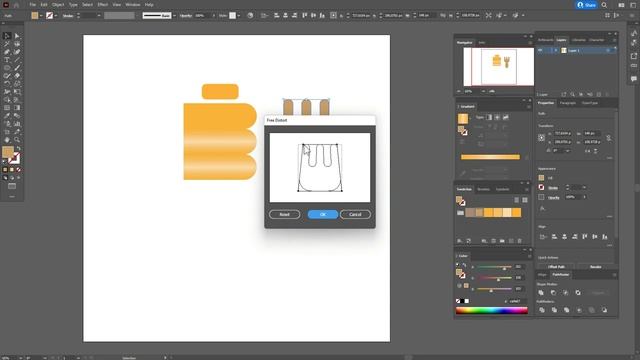Click the Recolor Artwork wheel in the control bar
640x360 pixels.
click(250, 16)
